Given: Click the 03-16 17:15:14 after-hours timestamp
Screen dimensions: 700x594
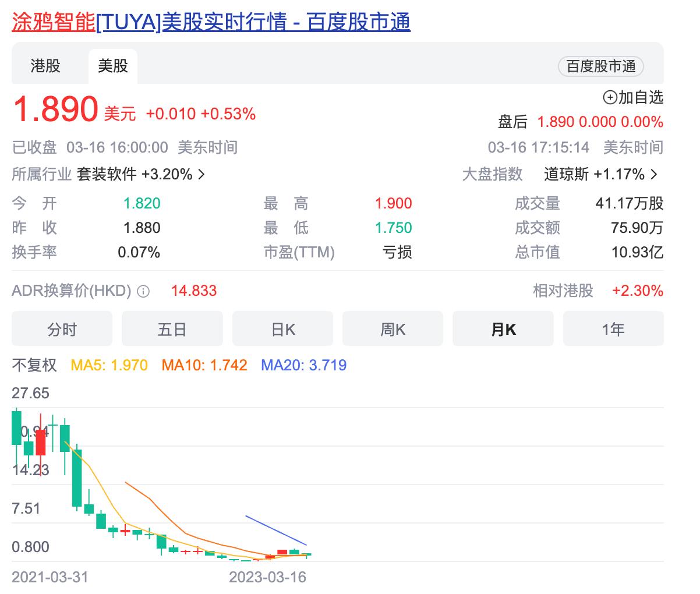Looking at the screenshot, I should 539,147.
